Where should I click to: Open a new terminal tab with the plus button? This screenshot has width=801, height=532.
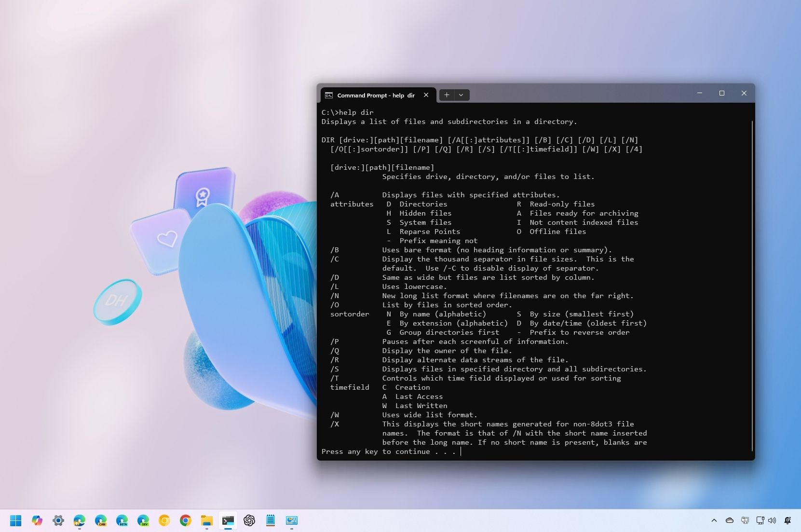click(x=447, y=95)
